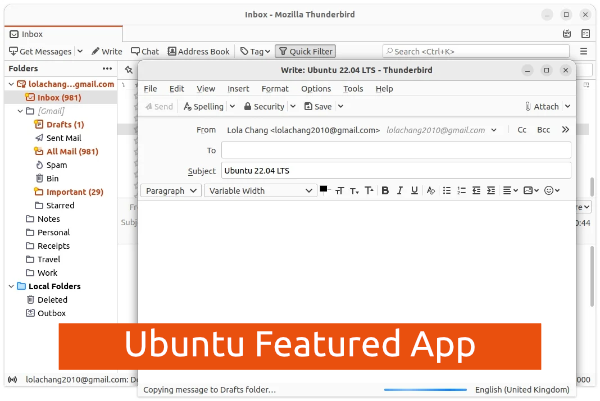The image size is (600, 401).
Task: Click the indent text icon
Action: (x=491, y=190)
